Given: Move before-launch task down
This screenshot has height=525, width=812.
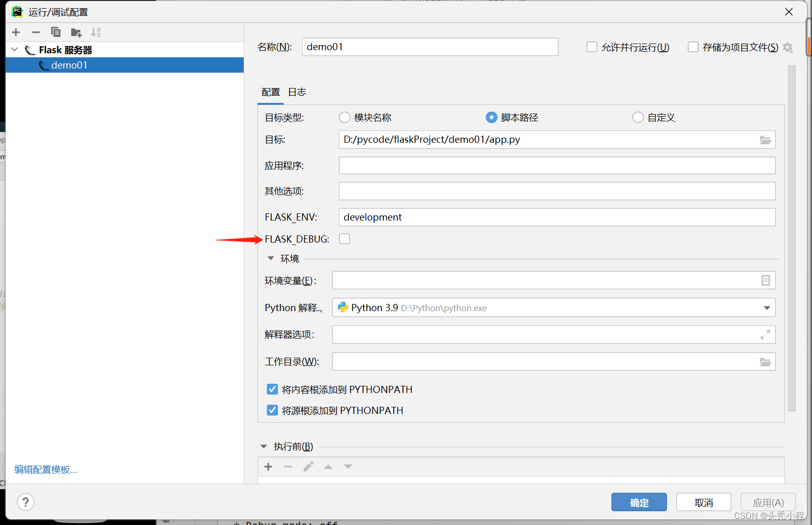Looking at the screenshot, I should click(348, 467).
